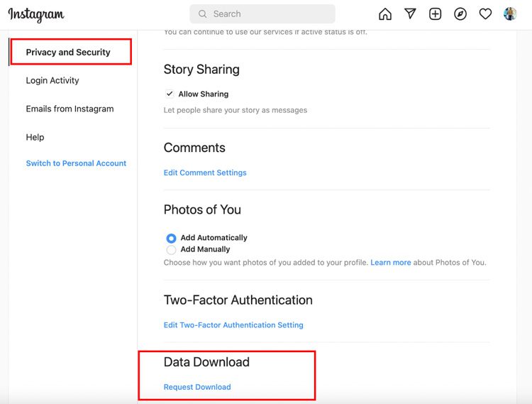Click the Comments section heading

tap(194, 148)
